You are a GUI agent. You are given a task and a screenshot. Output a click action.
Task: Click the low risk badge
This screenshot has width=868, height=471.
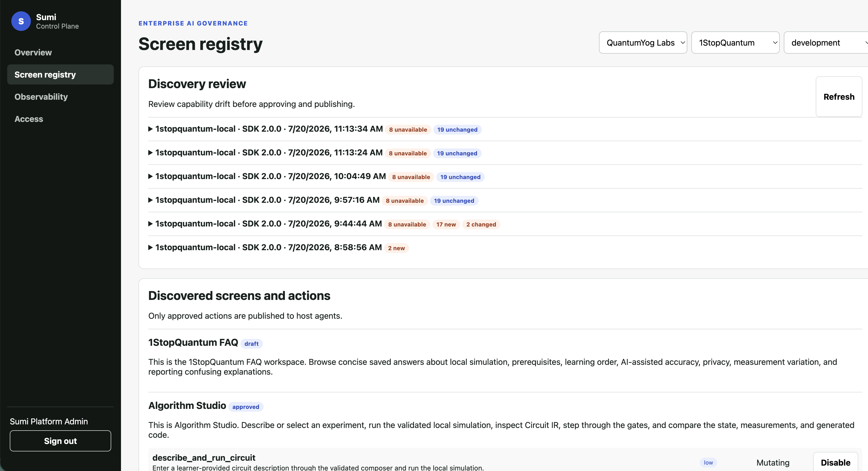(708, 462)
